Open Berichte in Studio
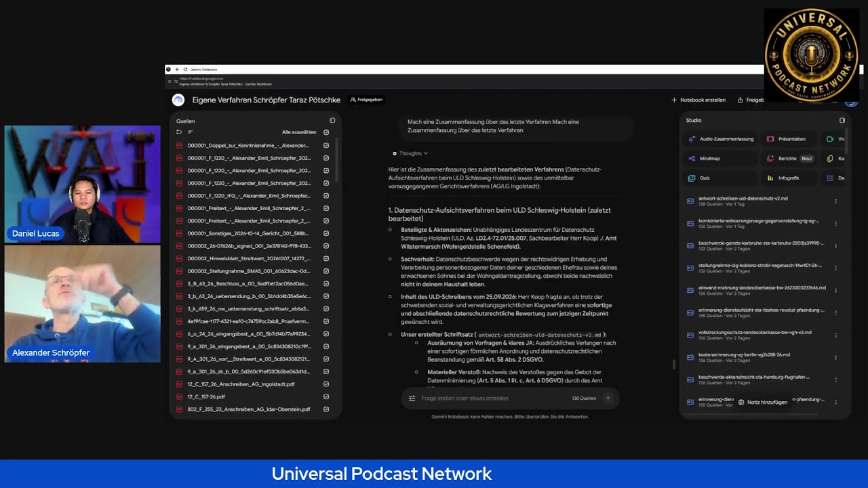 791,159
